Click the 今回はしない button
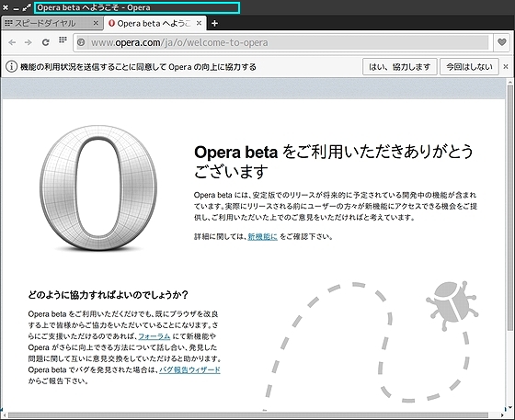 pos(469,66)
